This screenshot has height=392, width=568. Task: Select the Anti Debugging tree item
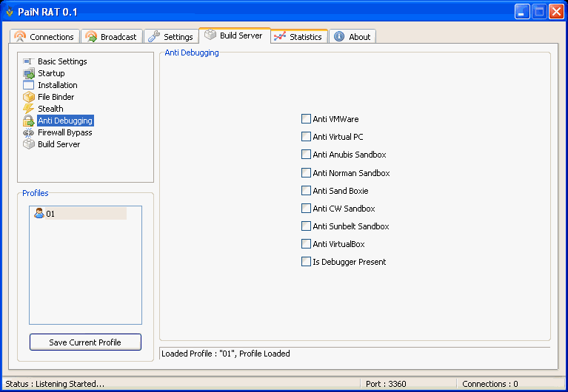pos(65,121)
